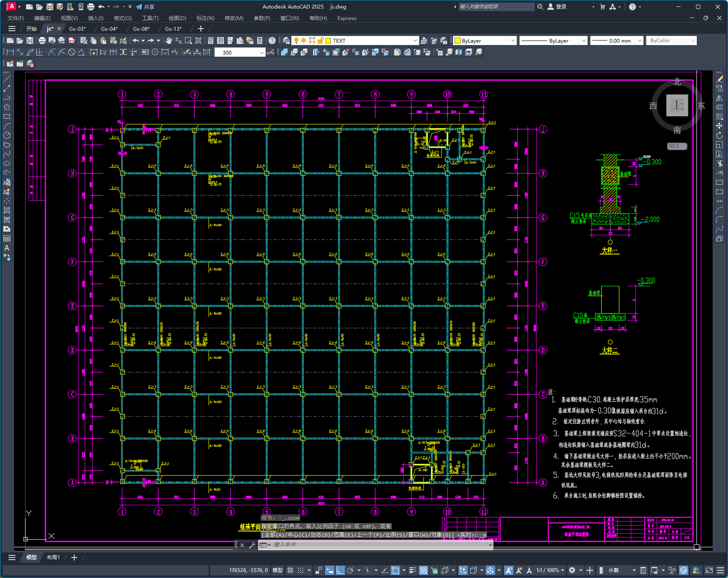Select the Line tool in left toolbar
Image resolution: width=728 pixels, height=578 pixels.
click(x=7, y=79)
